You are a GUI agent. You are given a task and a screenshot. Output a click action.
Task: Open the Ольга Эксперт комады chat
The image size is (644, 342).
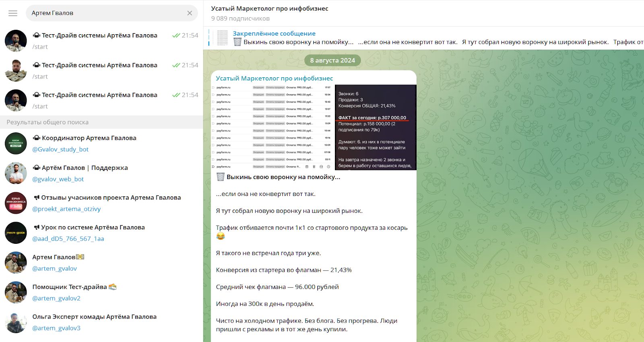pos(101,322)
